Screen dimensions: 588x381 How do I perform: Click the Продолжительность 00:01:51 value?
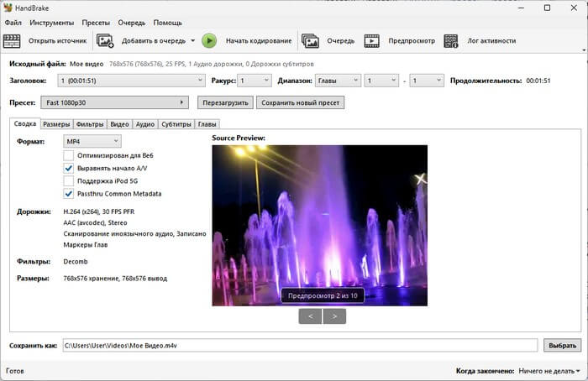(x=538, y=81)
